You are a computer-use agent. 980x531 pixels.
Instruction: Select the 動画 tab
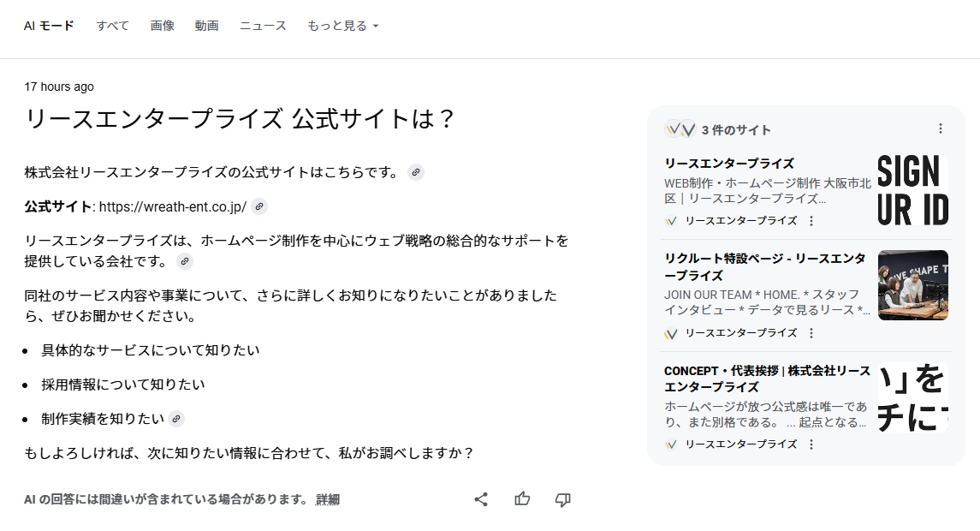[206, 26]
